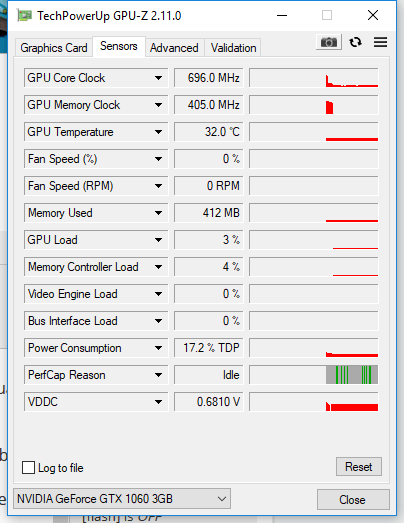Click the VDDC red history graph
The image size is (404, 523).
point(314,402)
